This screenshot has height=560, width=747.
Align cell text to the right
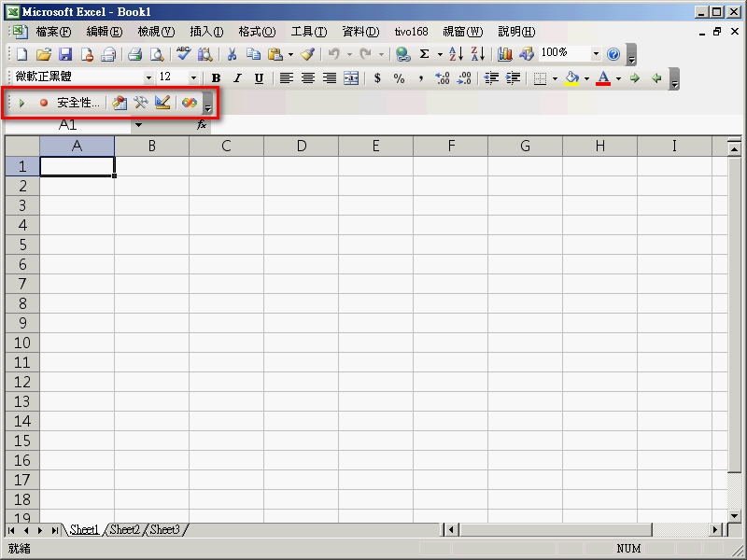coord(330,78)
